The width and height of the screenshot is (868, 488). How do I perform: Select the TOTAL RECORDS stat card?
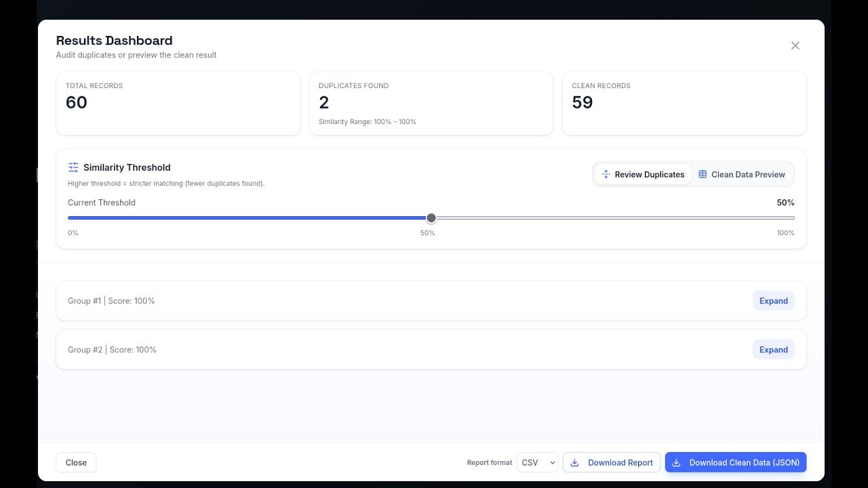178,103
